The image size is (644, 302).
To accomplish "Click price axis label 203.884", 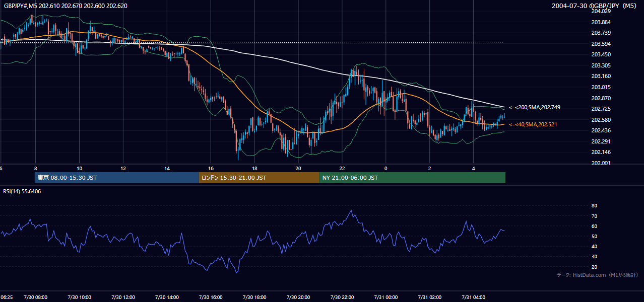I will (601, 22).
